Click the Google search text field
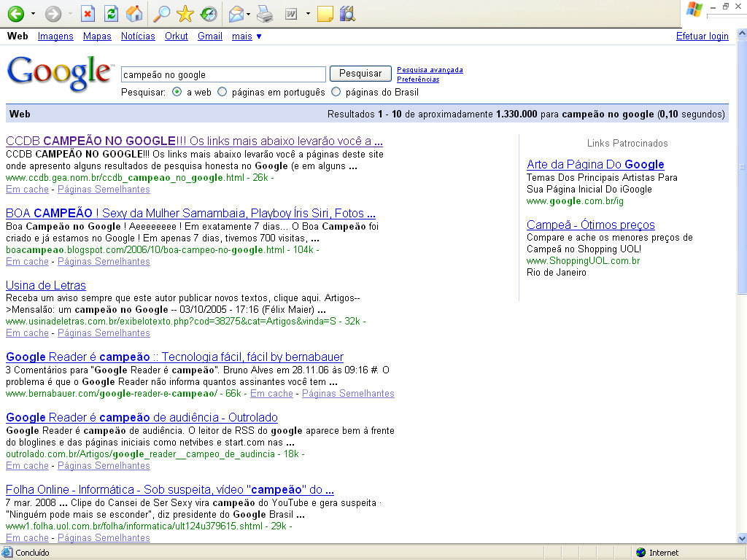This screenshot has width=747, height=560. [222, 74]
